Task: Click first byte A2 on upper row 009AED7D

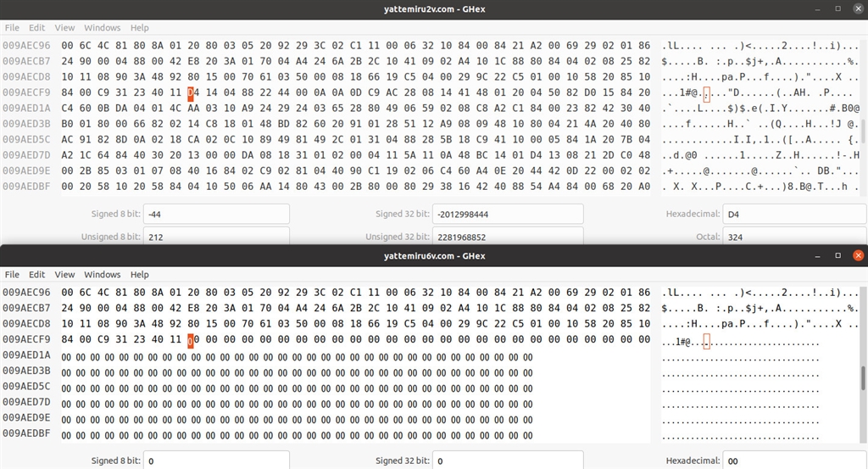Action: [67, 155]
